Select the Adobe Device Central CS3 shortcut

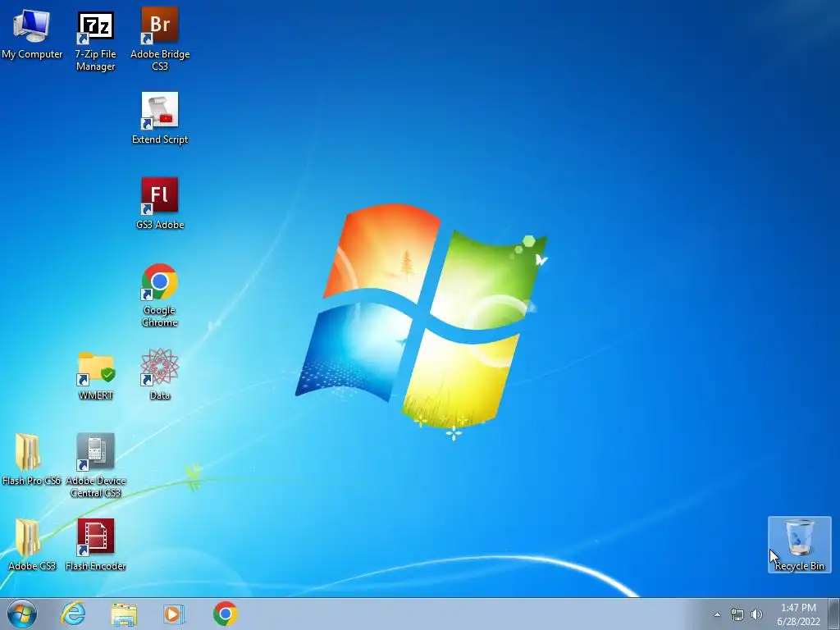tap(95, 465)
